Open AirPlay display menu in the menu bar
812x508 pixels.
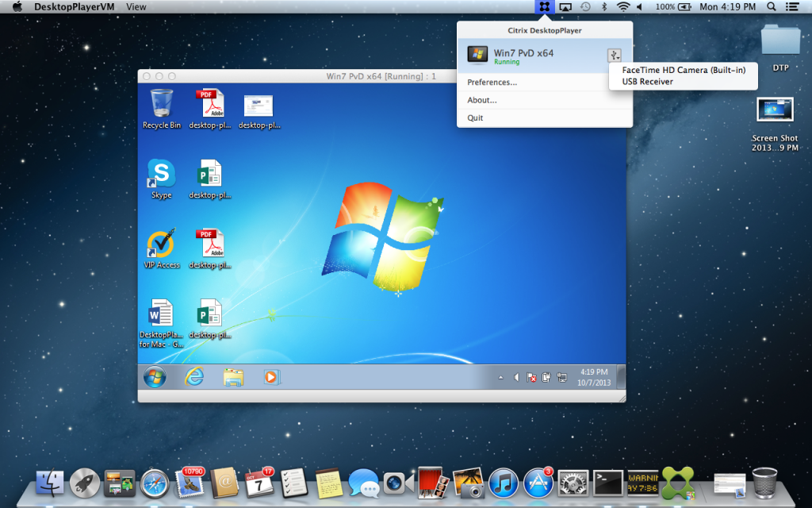pyautogui.click(x=565, y=6)
